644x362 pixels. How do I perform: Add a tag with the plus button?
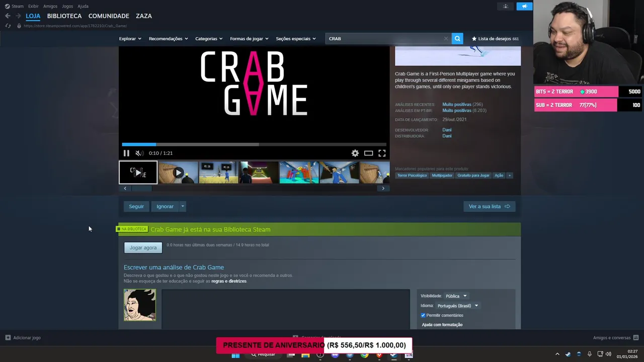coord(510,175)
